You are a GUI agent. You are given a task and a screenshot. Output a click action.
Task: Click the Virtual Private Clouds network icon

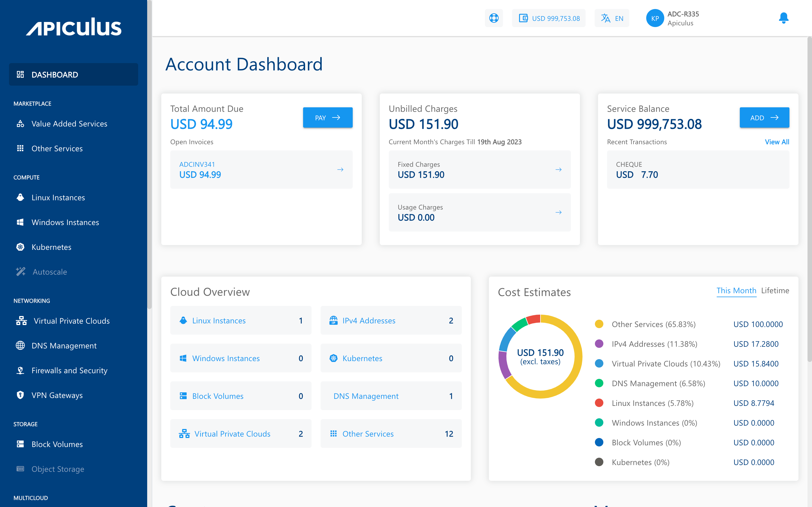pos(21,321)
